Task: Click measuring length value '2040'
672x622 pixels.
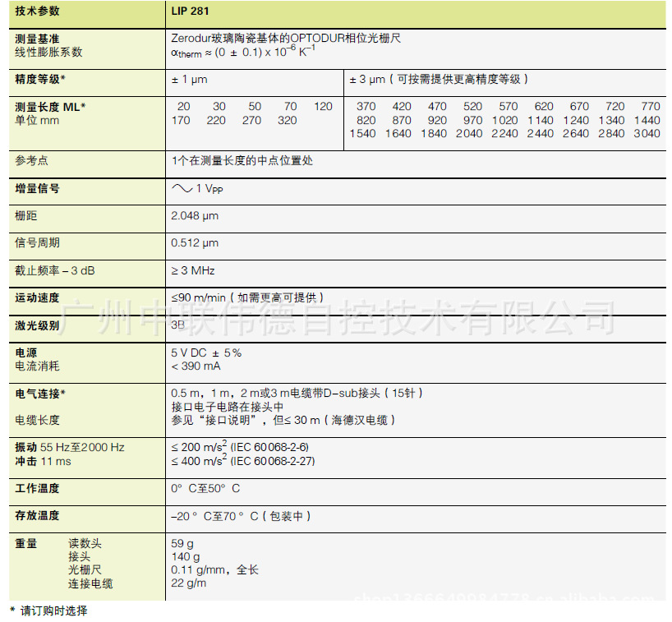Action: 469,133
